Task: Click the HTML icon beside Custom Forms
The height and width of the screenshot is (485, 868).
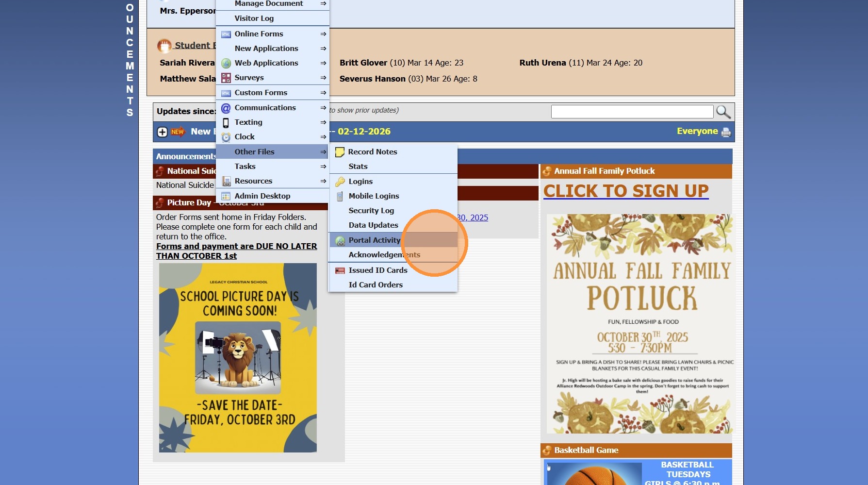Action: (226, 93)
